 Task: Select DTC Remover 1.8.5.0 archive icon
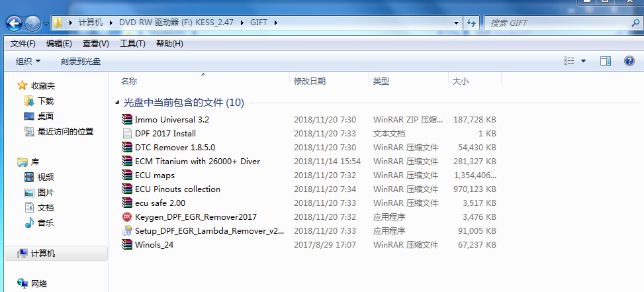tap(127, 148)
